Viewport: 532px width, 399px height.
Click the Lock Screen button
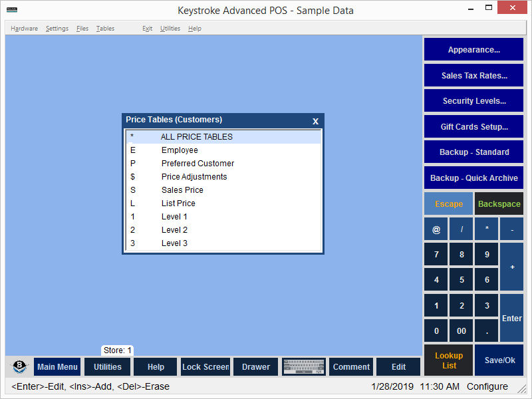[205, 367]
